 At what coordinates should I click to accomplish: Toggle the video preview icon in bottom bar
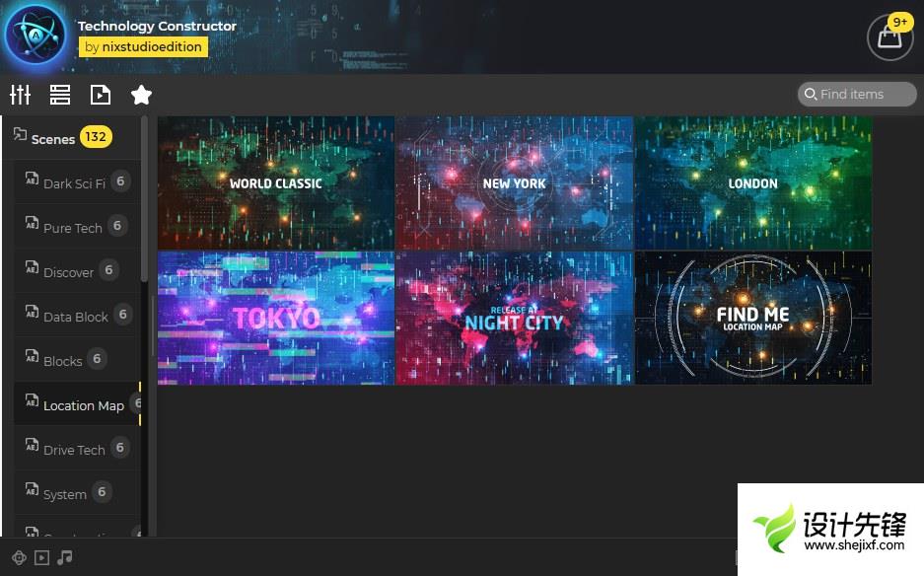tap(41, 558)
